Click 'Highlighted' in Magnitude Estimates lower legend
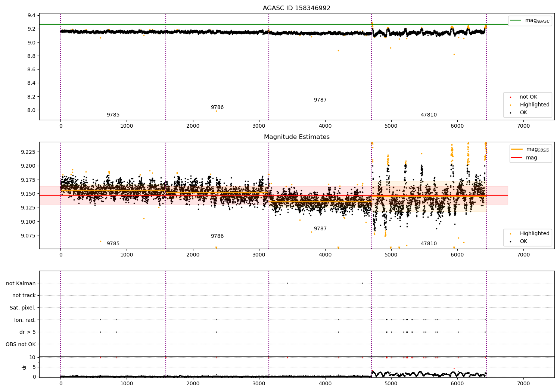 [x=529, y=233]
